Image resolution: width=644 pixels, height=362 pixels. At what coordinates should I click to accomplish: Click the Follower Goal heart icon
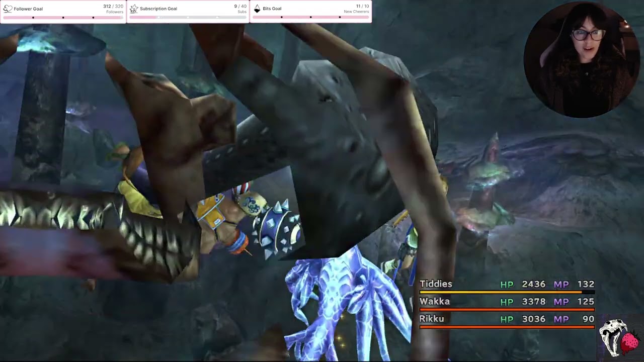click(8, 9)
